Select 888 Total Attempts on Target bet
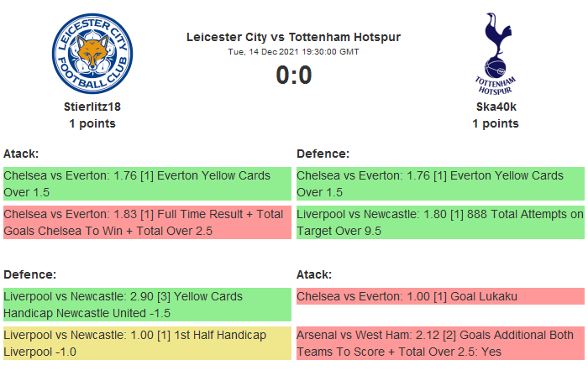Screen dimensions: 588x386 pyautogui.click(x=439, y=222)
